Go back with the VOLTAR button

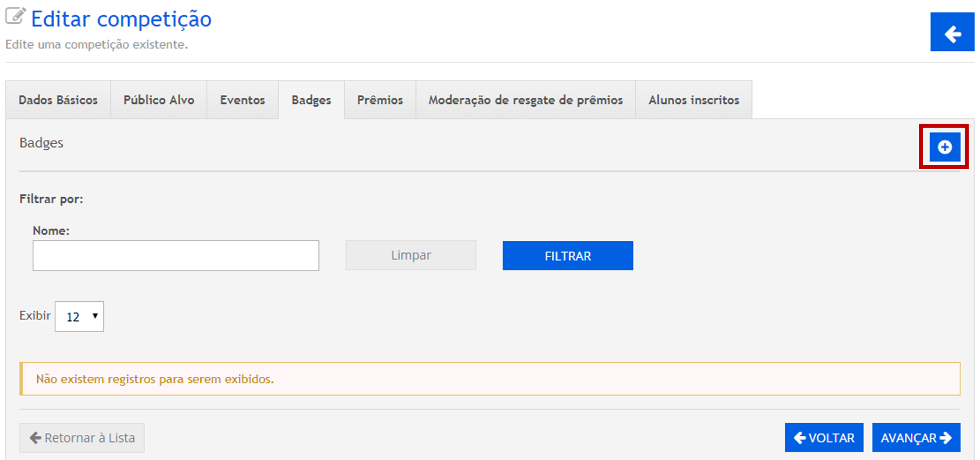(x=824, y=438)
